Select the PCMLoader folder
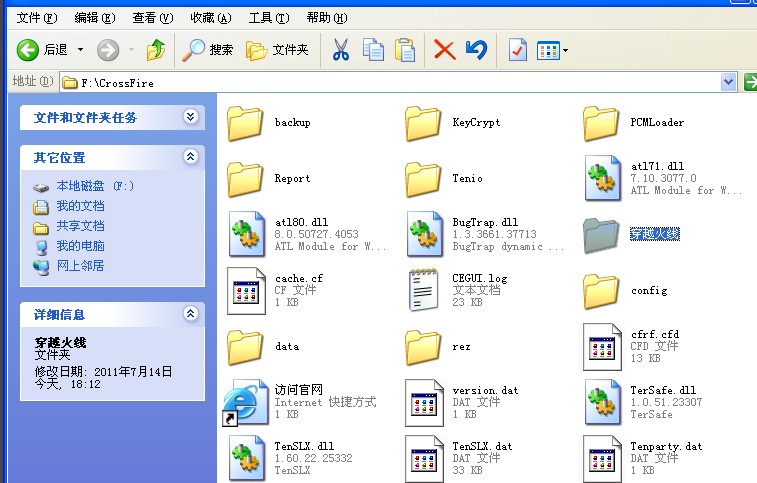The width and height of the screenshot is (757, 483). point(633,123)
